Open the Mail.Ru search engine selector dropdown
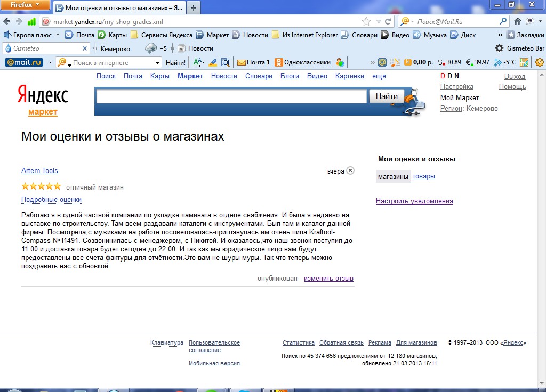 (x=407, y=21)
